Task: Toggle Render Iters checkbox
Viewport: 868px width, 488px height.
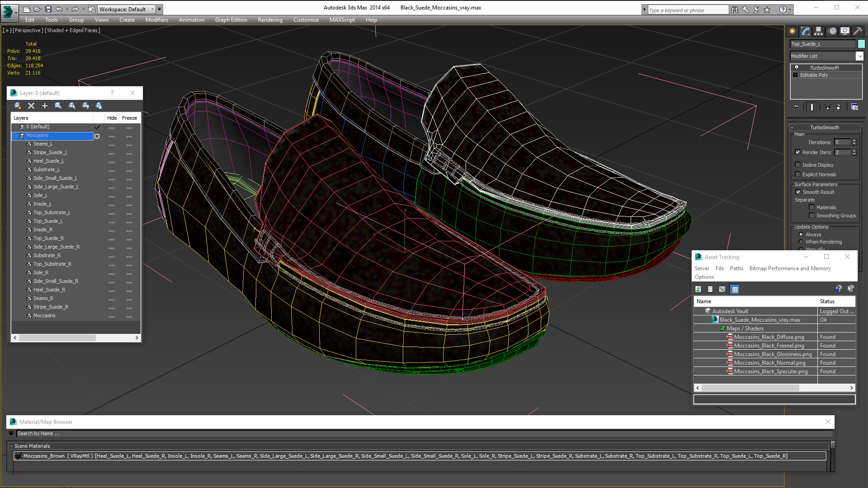Action: (x=798, y=152)
